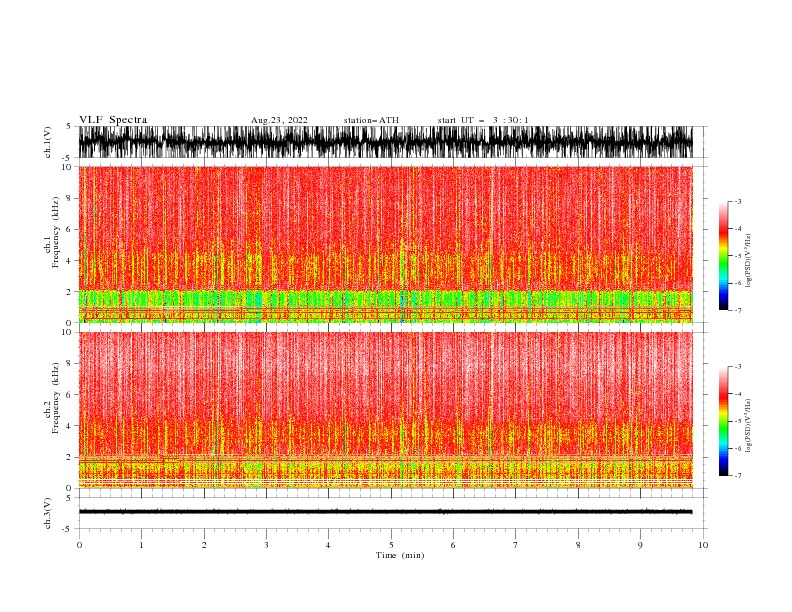The image size is (792, 612).
Task: Click the ch.1 PSD color scale bar
Action: pos(724,256)
